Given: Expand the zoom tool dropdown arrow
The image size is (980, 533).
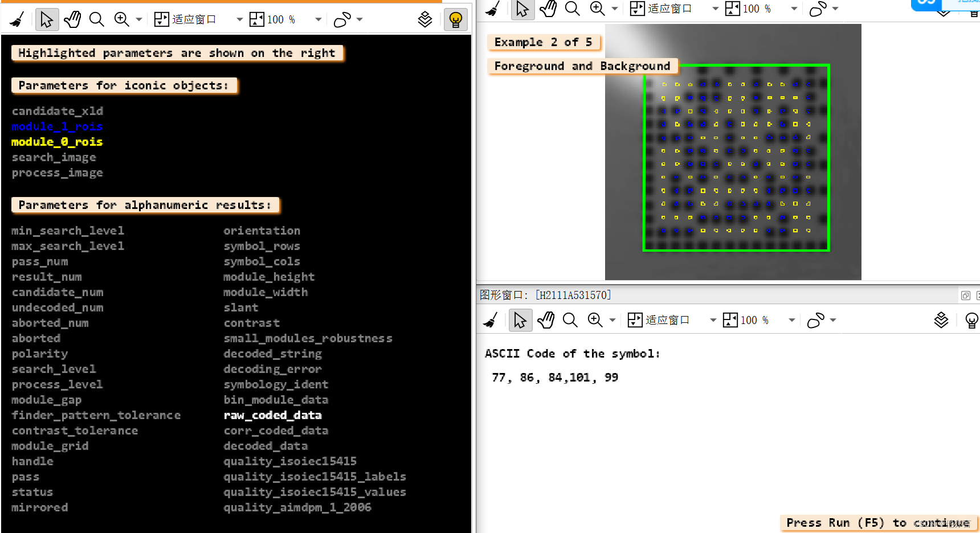Looking at the screenshot, I should 138,19.
